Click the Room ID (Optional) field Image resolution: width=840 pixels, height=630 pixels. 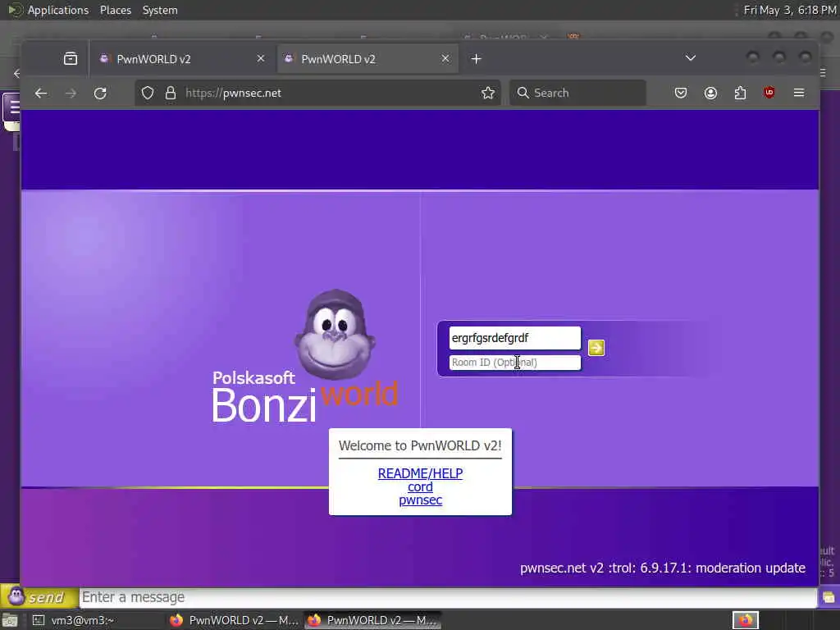(x=514, y=363)
